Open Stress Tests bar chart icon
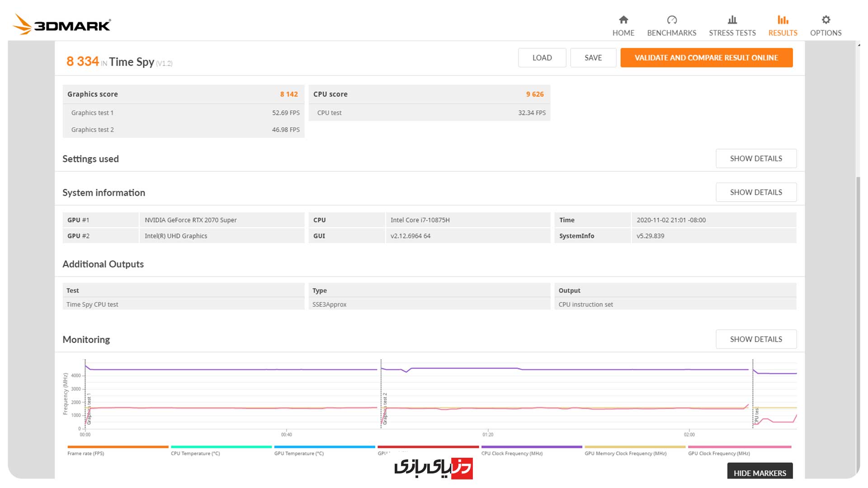The width and height of the screenshot is (868, 488). click(732, 19)
